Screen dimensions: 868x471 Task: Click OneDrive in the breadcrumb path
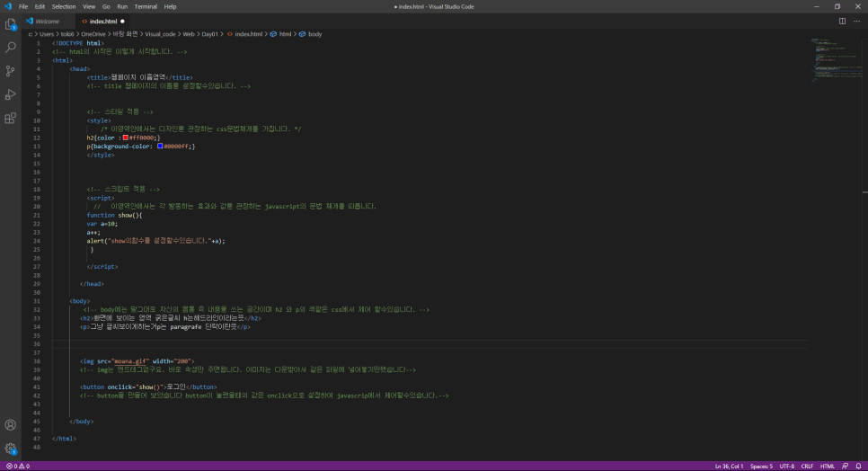93,34
